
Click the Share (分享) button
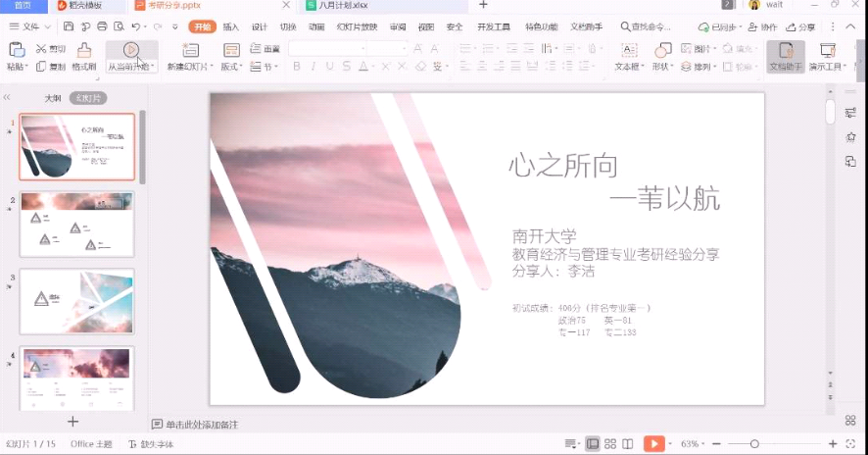(800, 27)
